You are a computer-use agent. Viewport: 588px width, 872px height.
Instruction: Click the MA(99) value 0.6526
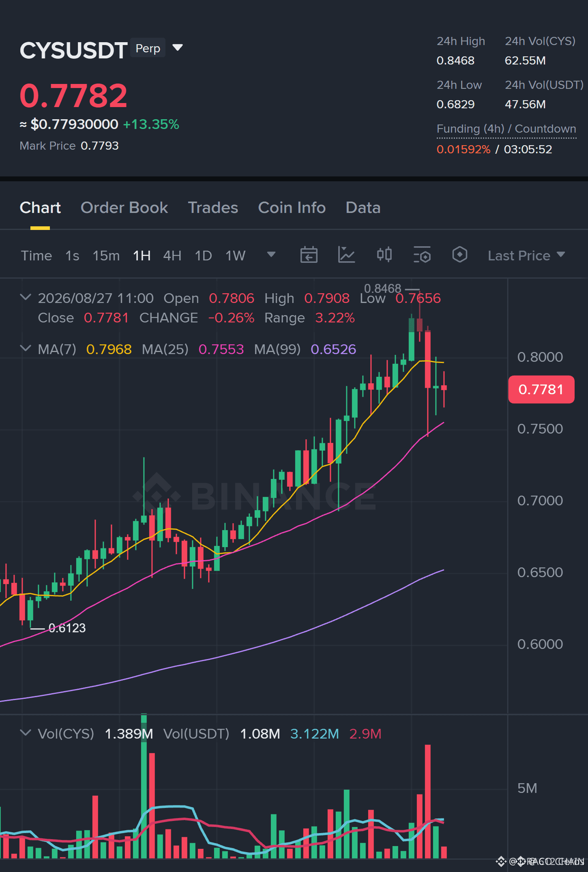tap(333, 349)
